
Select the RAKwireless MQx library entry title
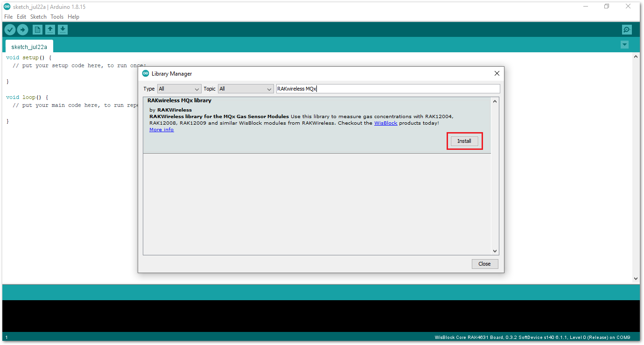(x=179, y=100)
